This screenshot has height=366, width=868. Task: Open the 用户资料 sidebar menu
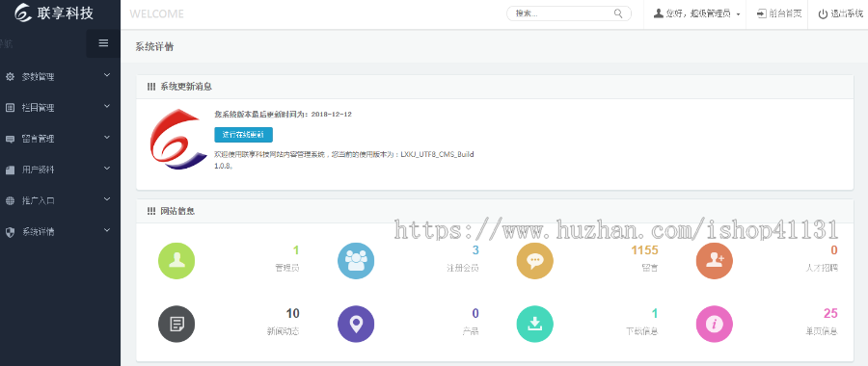click(60, 170)
